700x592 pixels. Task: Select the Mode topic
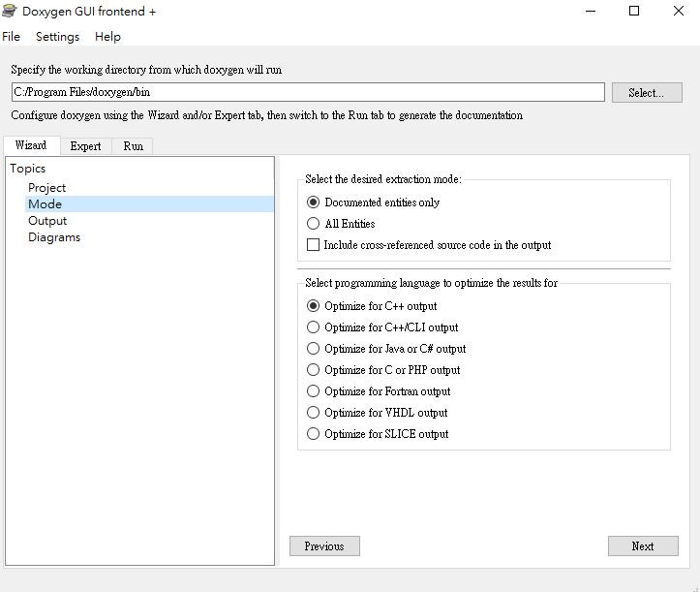(x=149, y=204)
